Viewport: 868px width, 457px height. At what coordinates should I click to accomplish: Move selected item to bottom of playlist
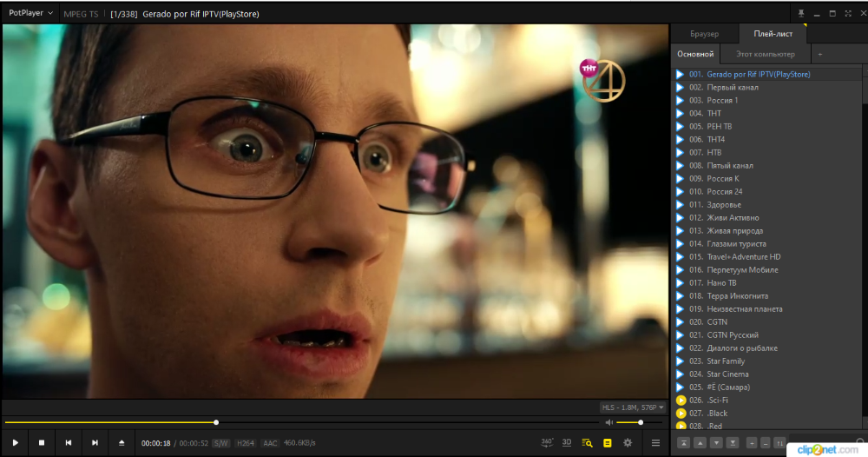733,442
